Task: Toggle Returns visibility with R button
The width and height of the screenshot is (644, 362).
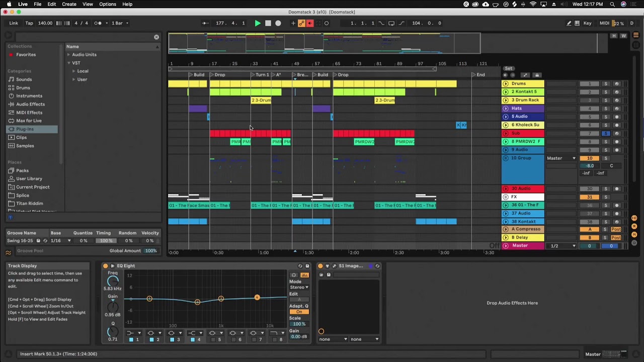Action: tap(635, 226)
